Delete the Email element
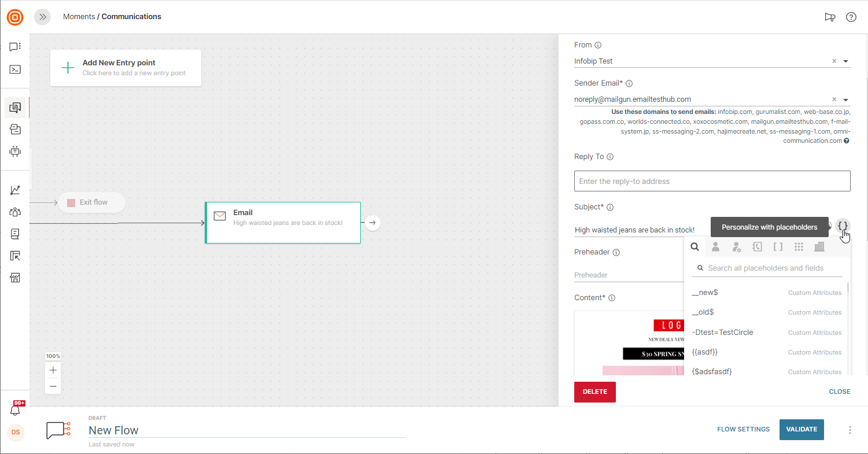Image resolution: width=868 pixels, height=454 pixels. [595, 392]
